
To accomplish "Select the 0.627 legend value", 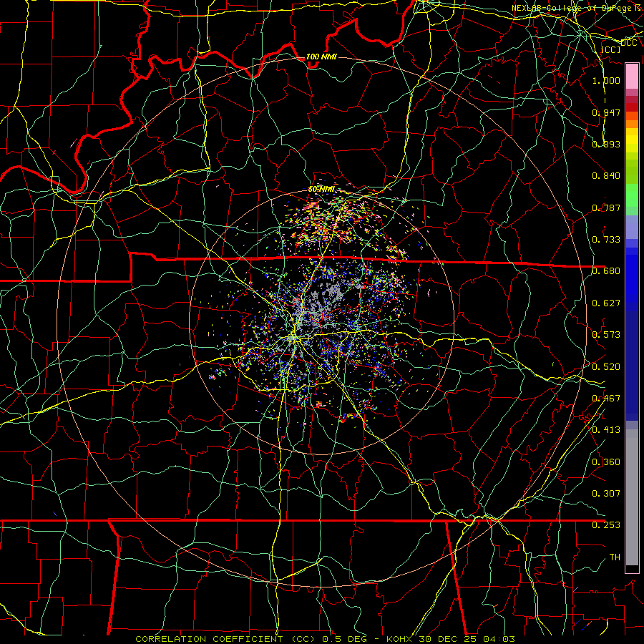I will pos(606,303).
